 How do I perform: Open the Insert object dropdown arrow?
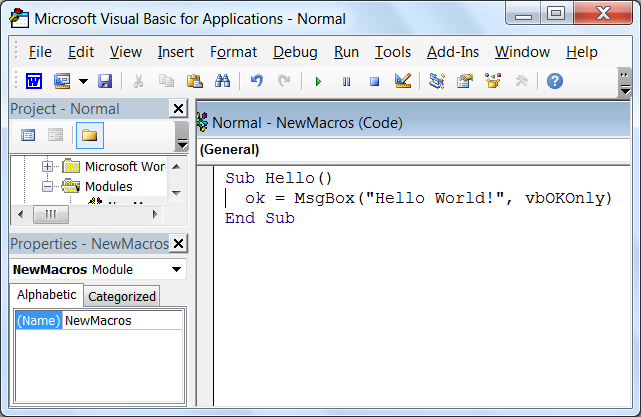[83, 81]
